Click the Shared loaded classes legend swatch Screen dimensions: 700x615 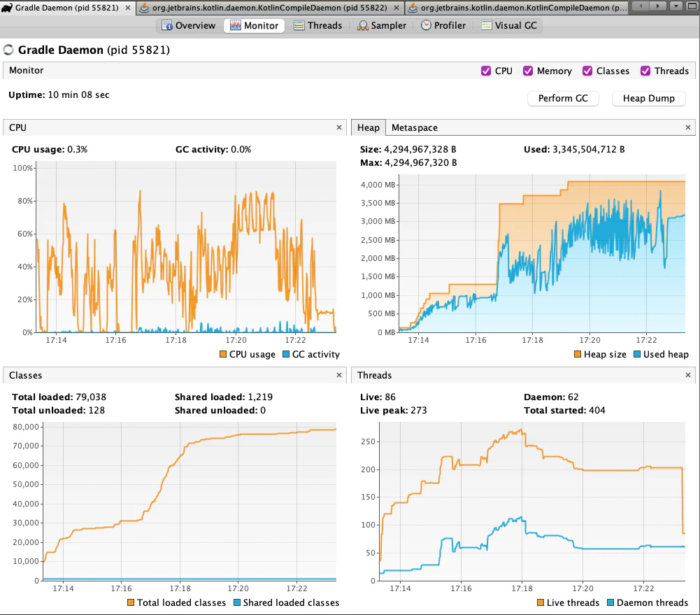click(x=237, y=602)
